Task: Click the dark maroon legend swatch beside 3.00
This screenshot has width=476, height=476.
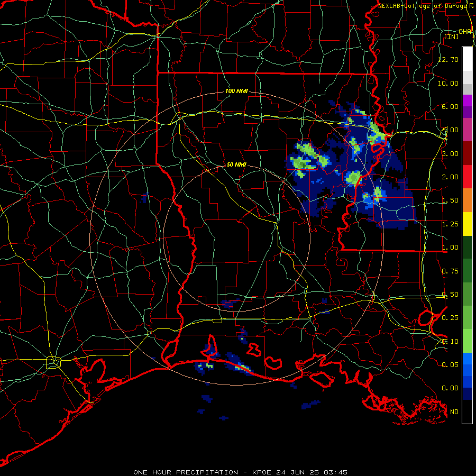Action: 467,153
